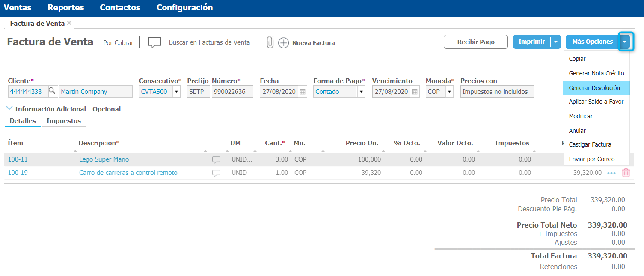Open the Vencimiento calendar picker icon
644x276 pixels.
[x=415, y=92]
